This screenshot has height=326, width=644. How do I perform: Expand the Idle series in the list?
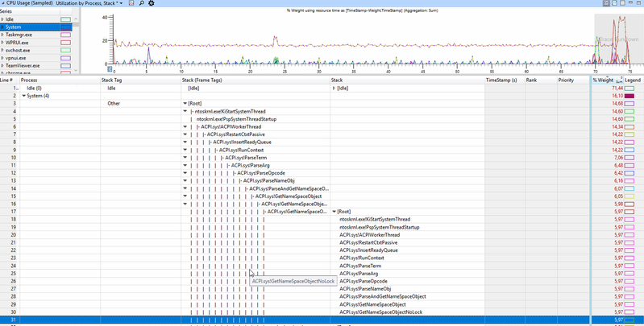[2, 19]
